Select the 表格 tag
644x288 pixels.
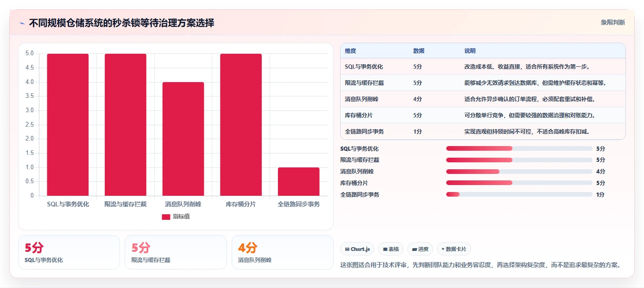coord(391,249)
